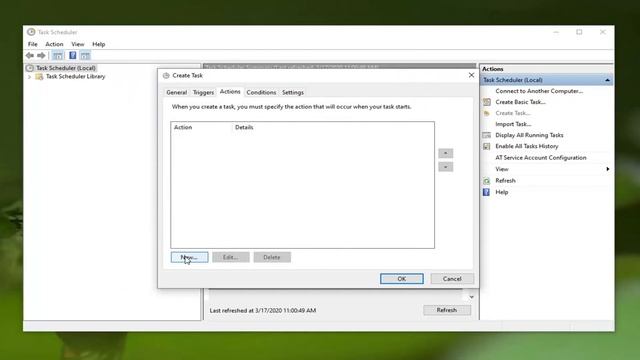Viewport: 640px width, 360px height.
Task: Click the Cancel button
Action: 452,279
